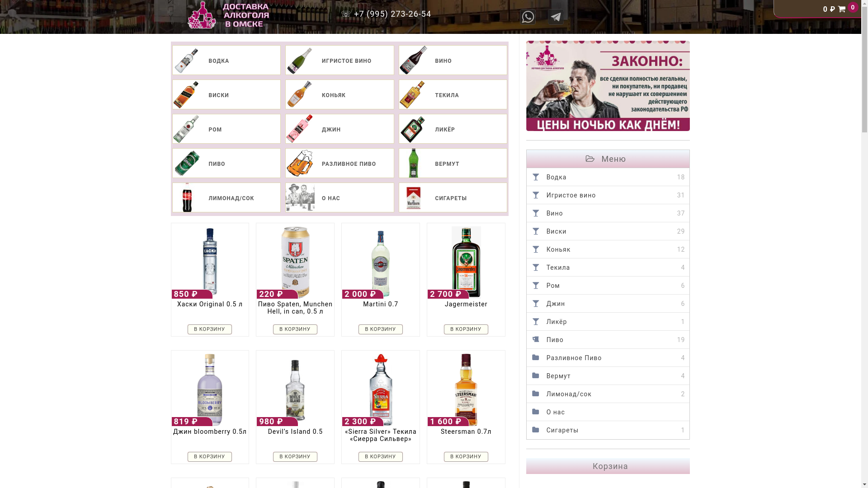Add Jagermeister to cart

click(466, 329)
